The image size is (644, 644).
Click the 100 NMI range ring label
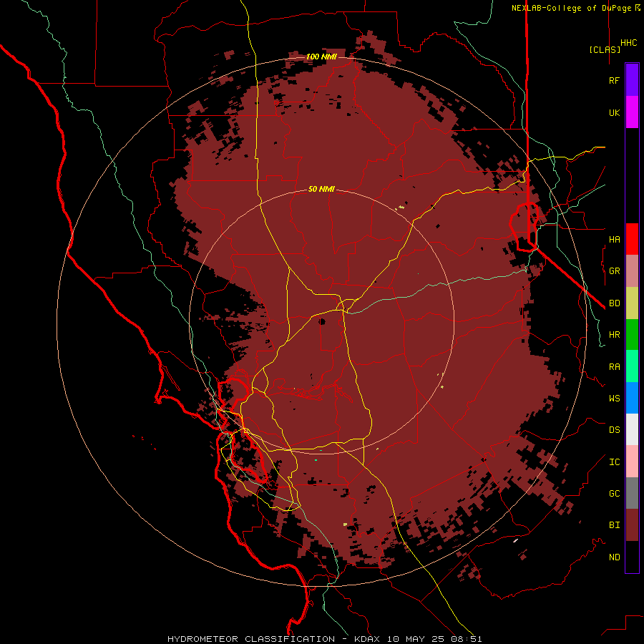(x=321, y=57)
